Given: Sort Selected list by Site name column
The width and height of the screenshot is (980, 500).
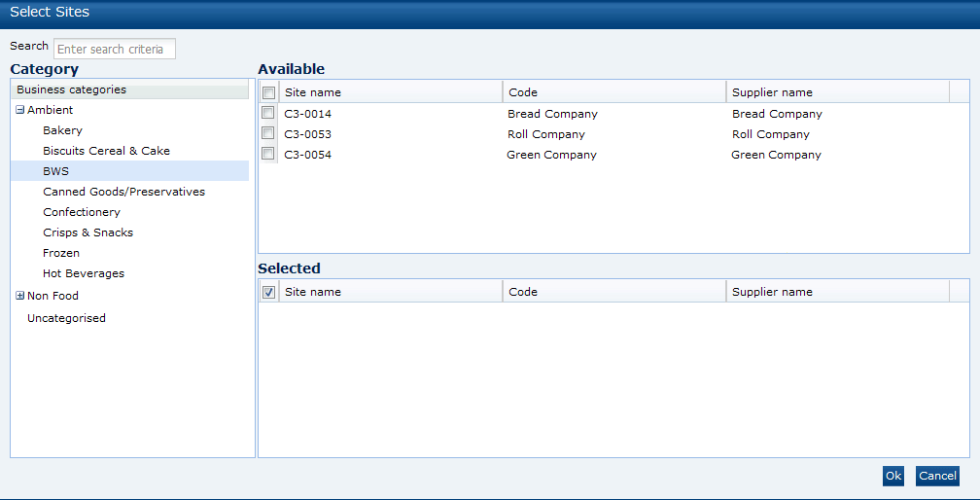Looking at the screenshot, I should coord(391,291).
